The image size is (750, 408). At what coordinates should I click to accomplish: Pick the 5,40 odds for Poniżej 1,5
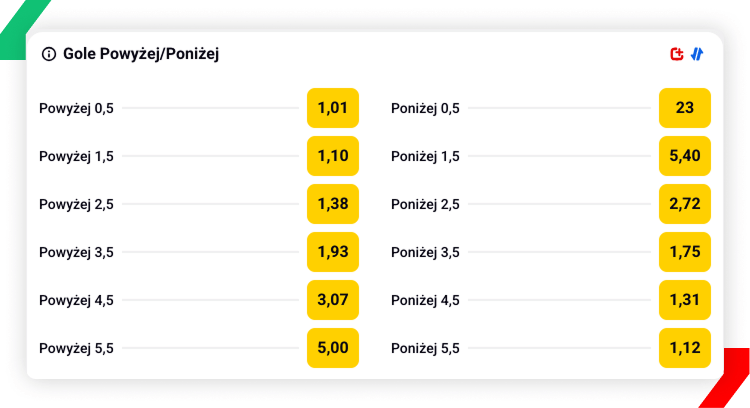tap(685, 156)
